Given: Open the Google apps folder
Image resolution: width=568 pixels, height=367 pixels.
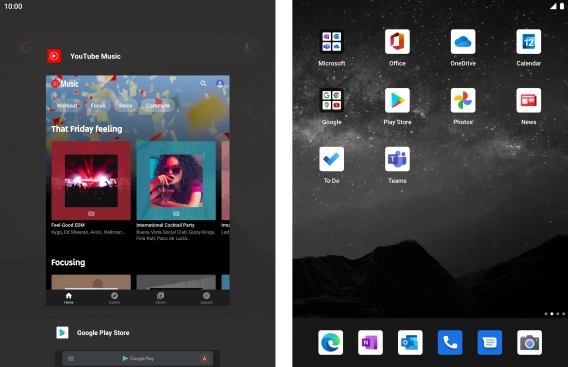Looking at the screenshot, I should (331, 100).
